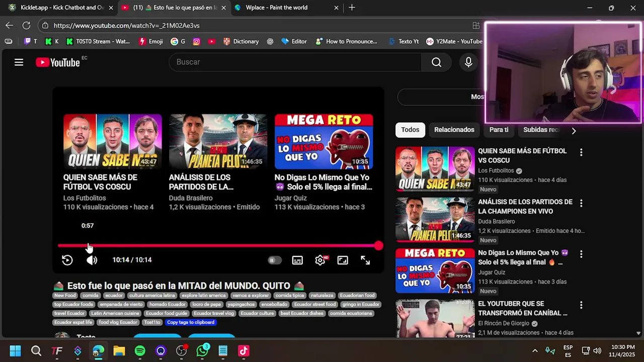Image resolution: width=644 pixels, height=362 pixels.
Task: Open the TOSTO Stream bookmark
Action: pos(98,41)
